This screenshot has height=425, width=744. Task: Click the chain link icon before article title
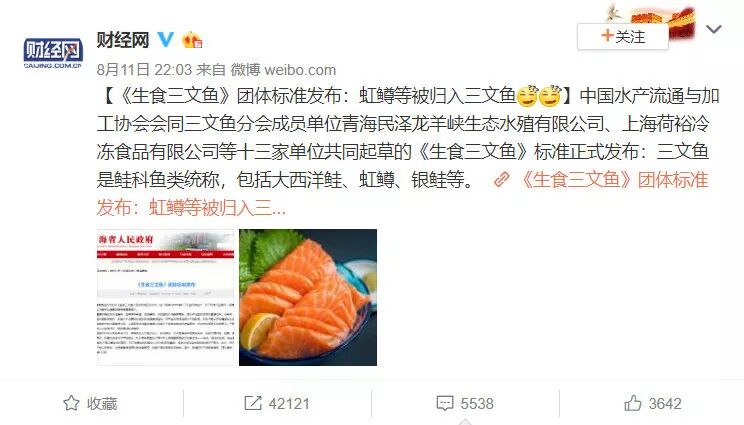502,180
